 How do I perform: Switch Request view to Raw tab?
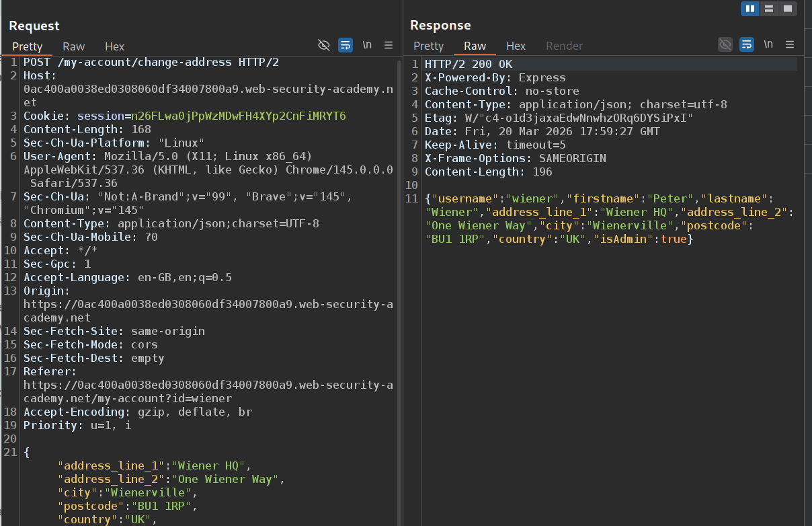(74, 46)
